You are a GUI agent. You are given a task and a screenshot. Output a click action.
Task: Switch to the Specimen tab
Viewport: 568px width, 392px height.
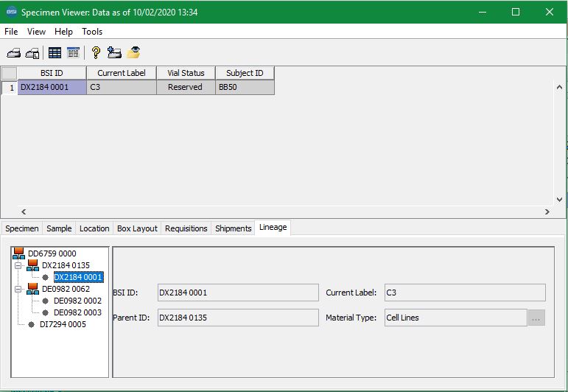coord(22,228)
